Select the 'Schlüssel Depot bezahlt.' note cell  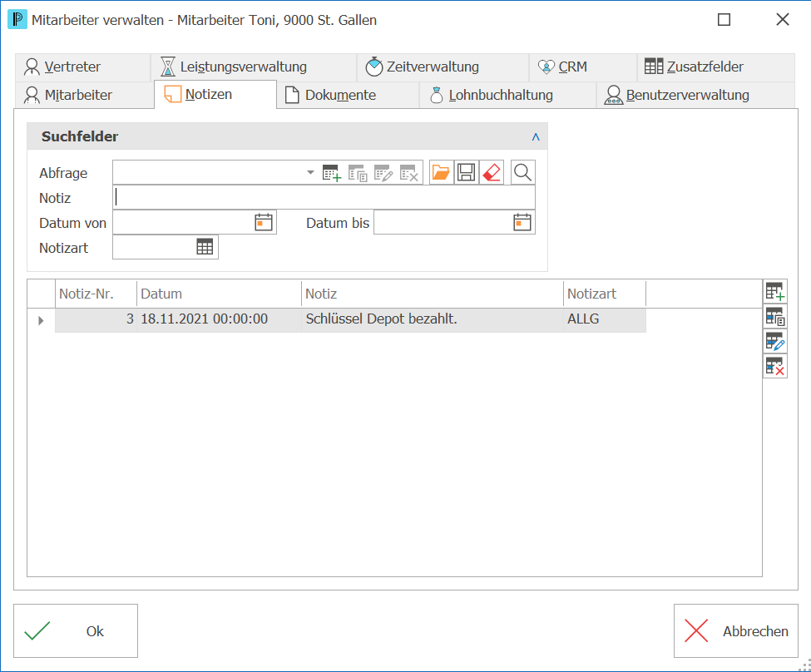point(433,319)
